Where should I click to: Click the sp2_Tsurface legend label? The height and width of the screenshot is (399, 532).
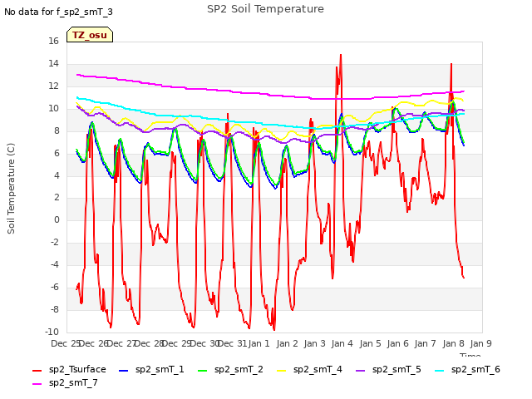(77, 369)
